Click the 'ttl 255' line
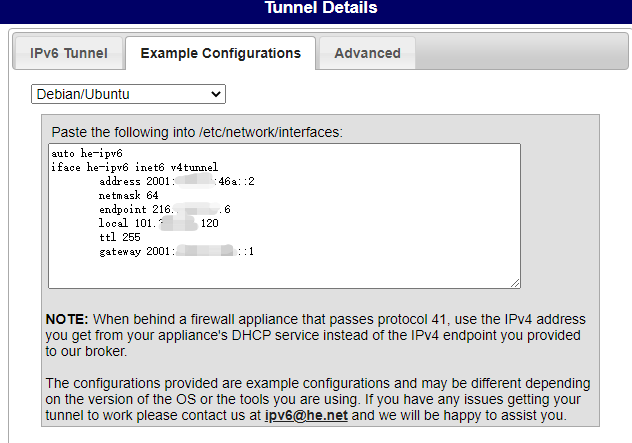Screen dimensions: 632x443 coord(120,237)
